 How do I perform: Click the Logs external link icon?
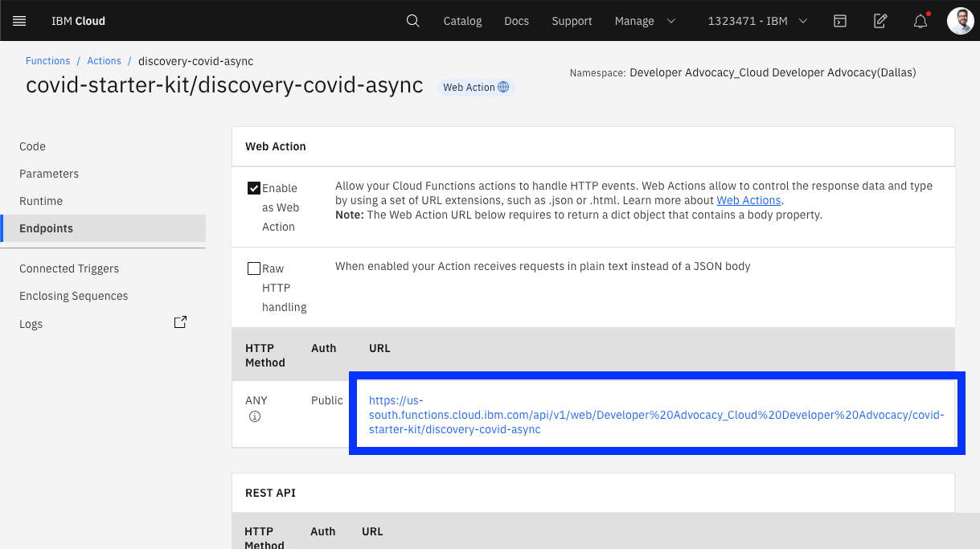point(180,322)
